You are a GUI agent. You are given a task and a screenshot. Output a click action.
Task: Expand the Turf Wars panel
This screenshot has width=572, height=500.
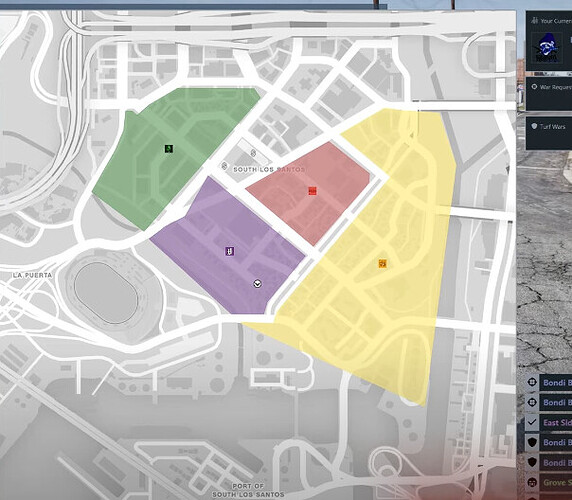tap(549, 133)
